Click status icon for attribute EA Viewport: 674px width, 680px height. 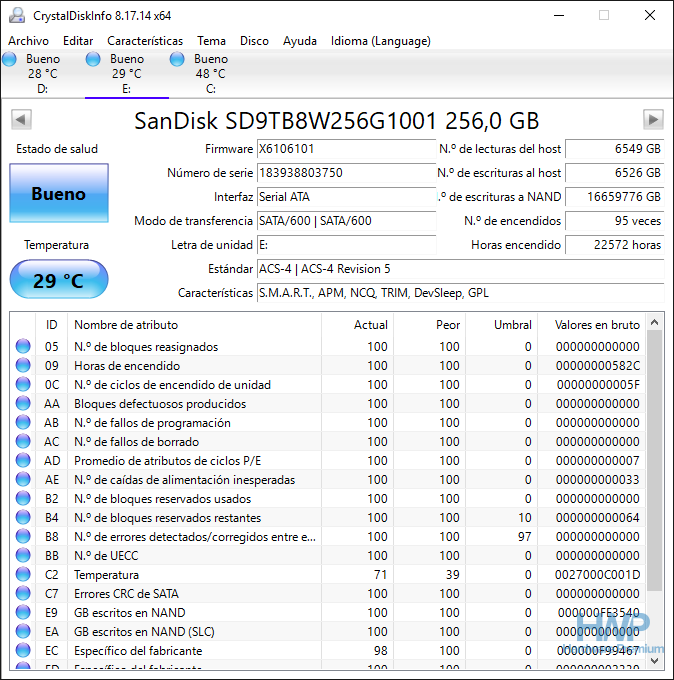pyautogui.click(x=23, y=631)
